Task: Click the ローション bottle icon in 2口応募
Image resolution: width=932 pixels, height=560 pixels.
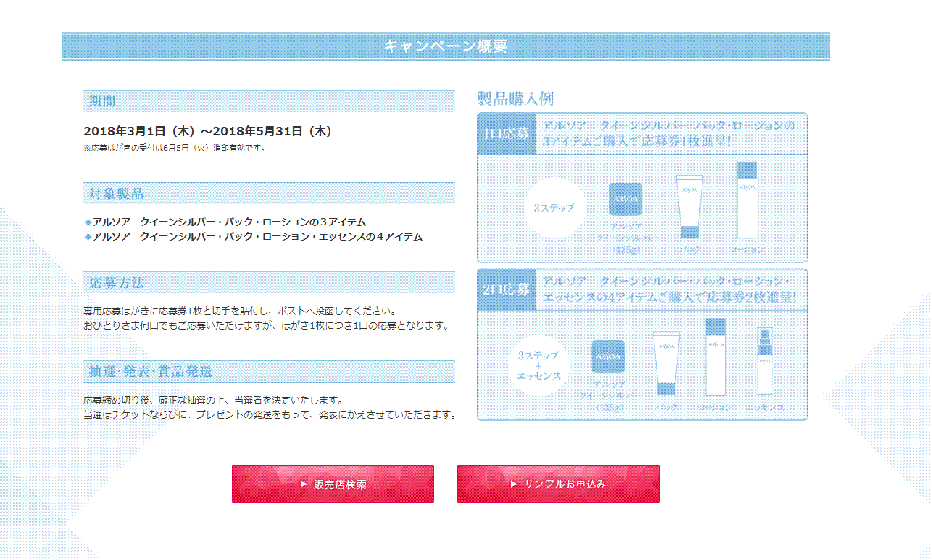Action: (715, 356)
